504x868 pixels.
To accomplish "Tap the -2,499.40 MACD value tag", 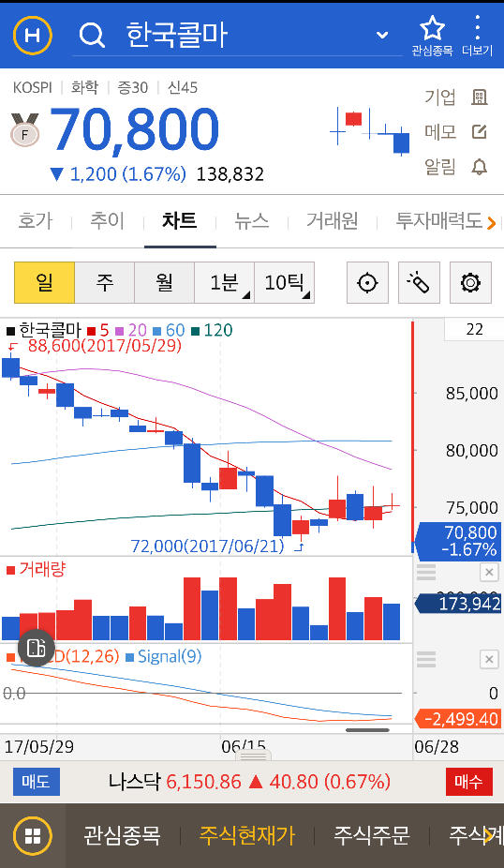I will click(x=457, y=719).
